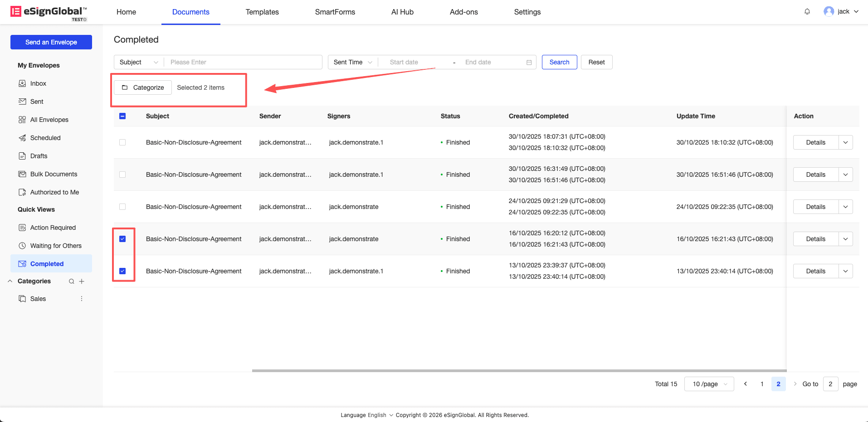Toggle the select-all checkbox in header
The image size is (868, 422).
(122, 116)
